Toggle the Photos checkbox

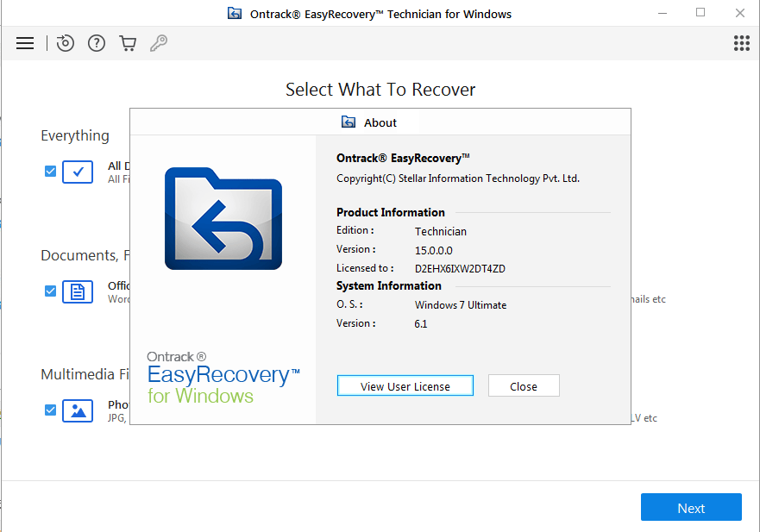click(50, 410)
